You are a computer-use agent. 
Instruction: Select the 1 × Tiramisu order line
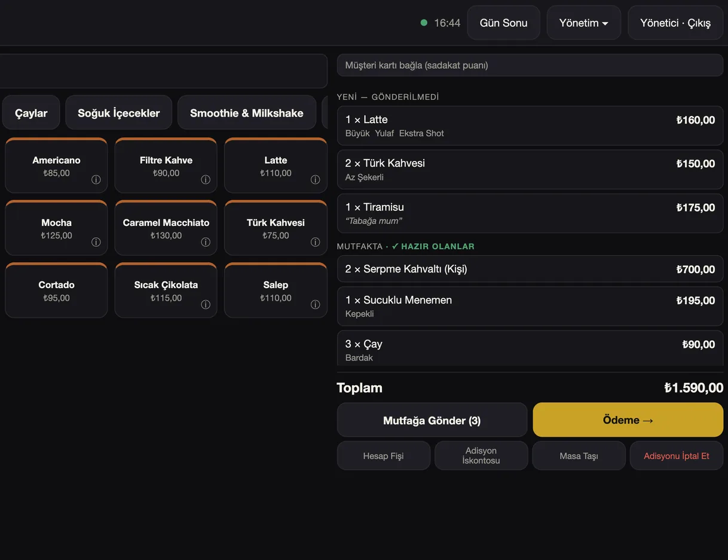pos(530,213)
